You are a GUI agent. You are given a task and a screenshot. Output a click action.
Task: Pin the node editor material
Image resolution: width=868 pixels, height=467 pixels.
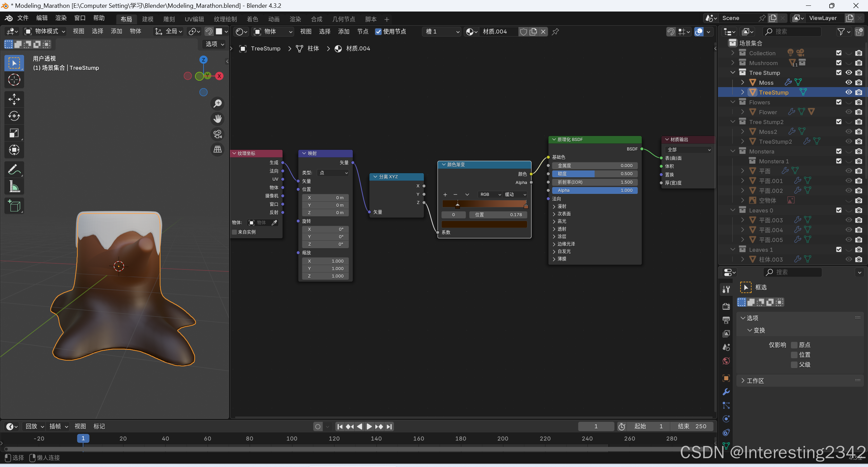[x=555, y=32]
